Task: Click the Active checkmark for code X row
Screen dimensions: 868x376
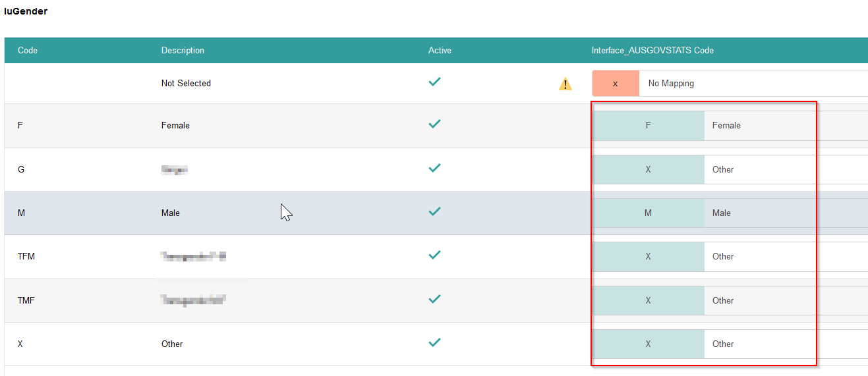Action: pyautogui.click(x=434, y=342)
